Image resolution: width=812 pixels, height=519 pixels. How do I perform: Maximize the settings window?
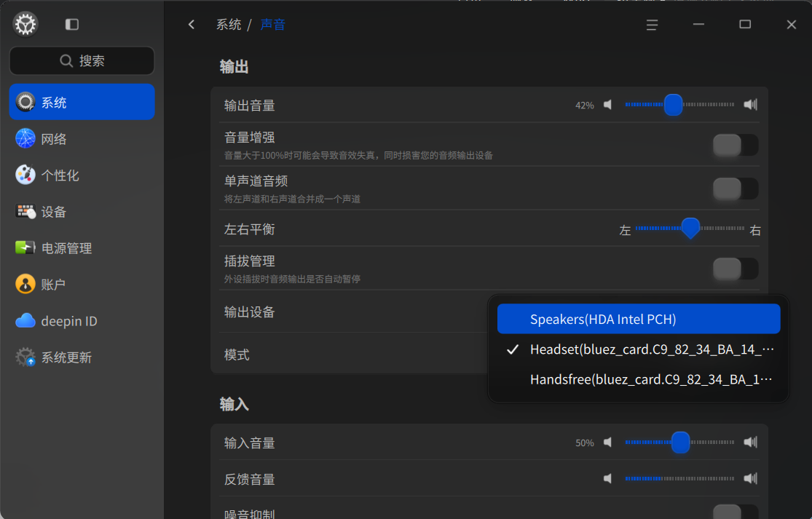pyautogui.click(x=745, y=24)
